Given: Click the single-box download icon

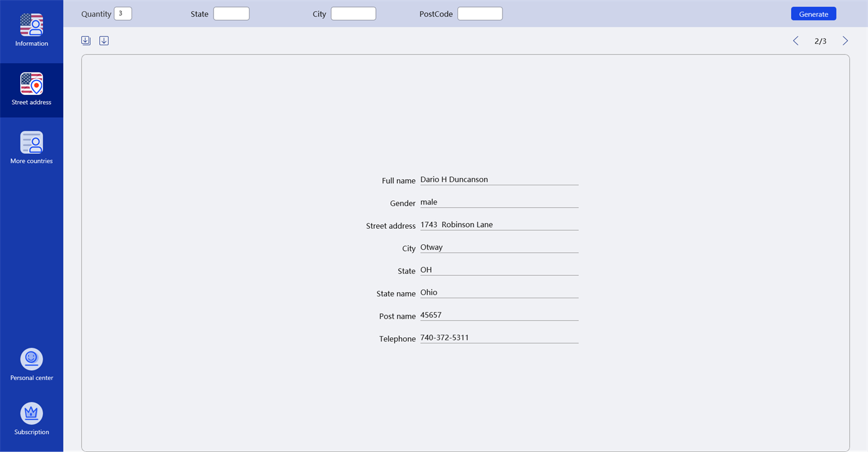Looking at the screenshot, I should 104,41.
